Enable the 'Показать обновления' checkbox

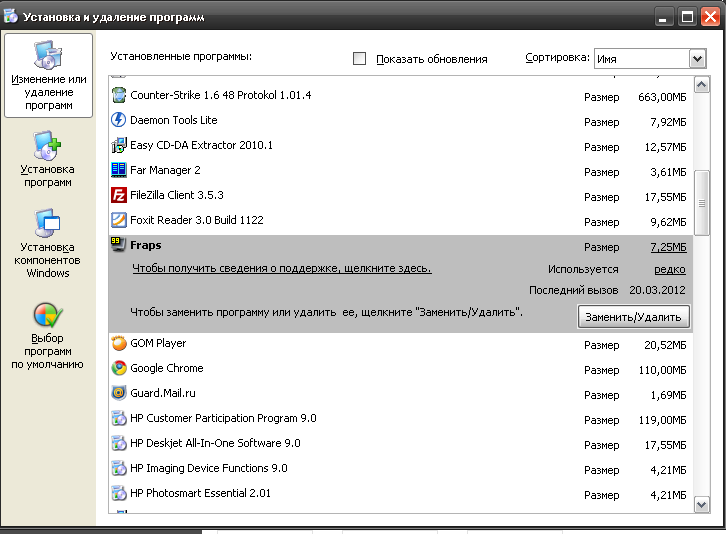pyautogui.click(x=359, y=58)
